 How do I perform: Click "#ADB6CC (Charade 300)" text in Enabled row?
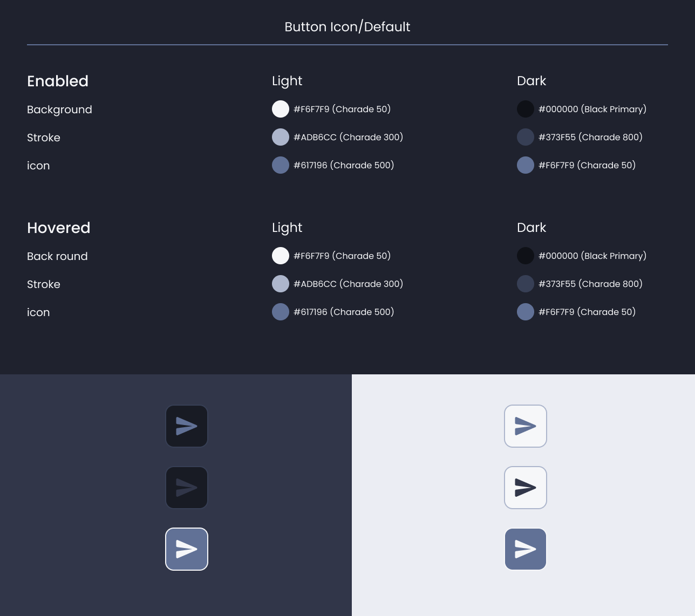click(x=349, y=137)
